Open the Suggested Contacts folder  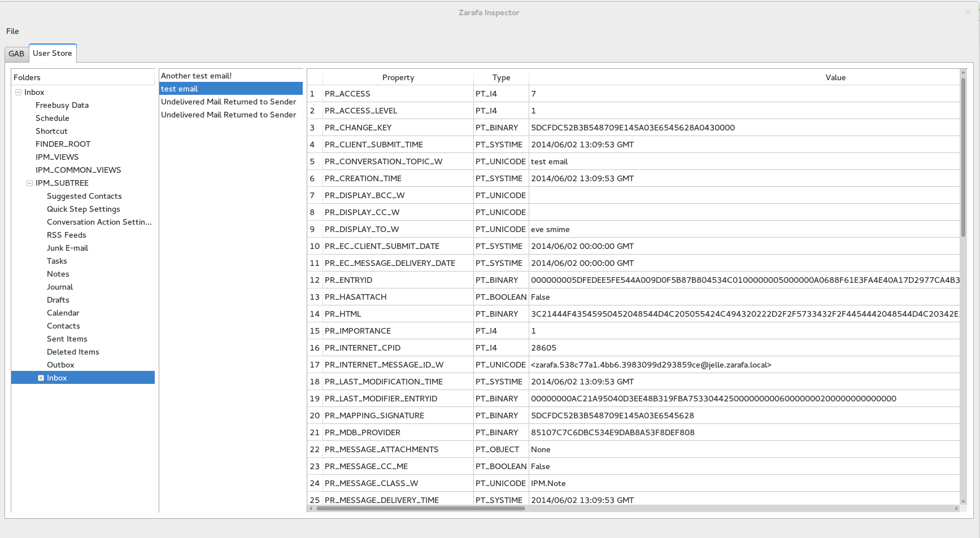tap(84, 196)
